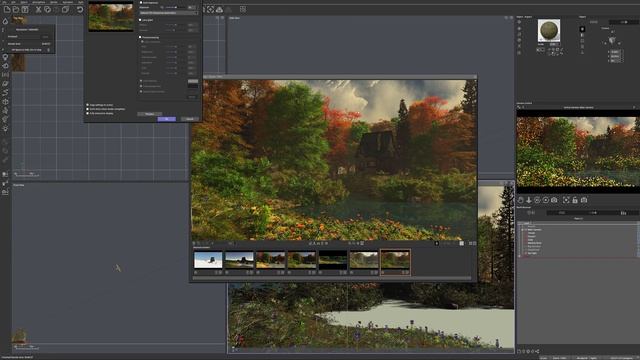Click the Save icon in top toolbar
The height and width of the screenshot is (360, 640).
tap(25, 9)
